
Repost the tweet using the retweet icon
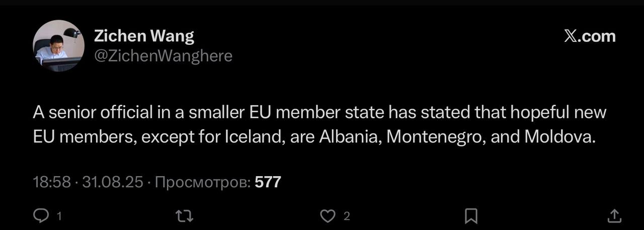point(184,216)
